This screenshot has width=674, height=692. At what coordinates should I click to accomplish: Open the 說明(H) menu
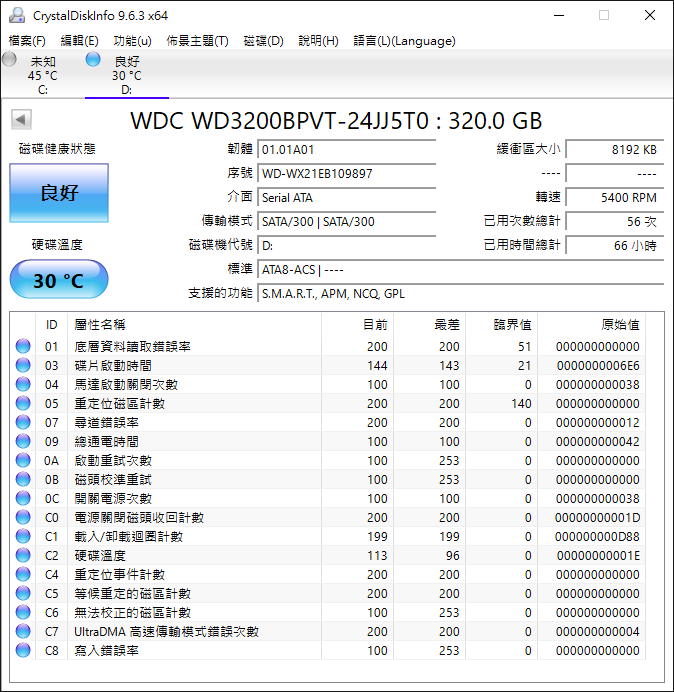coord(318,41)
